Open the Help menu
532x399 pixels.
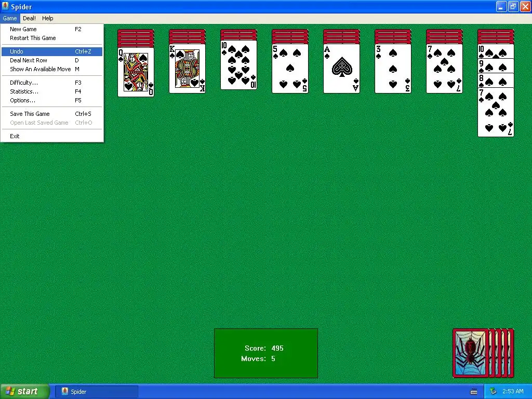coord(47,18)
